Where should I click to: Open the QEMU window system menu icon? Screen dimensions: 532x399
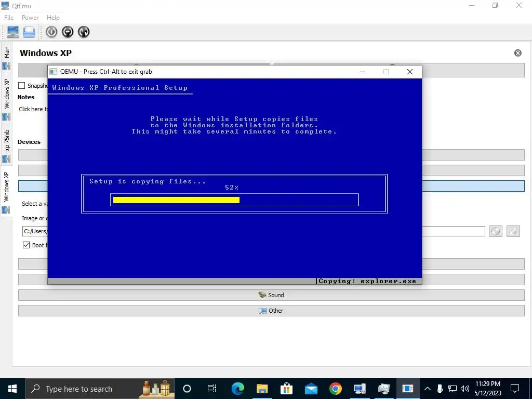54,72
